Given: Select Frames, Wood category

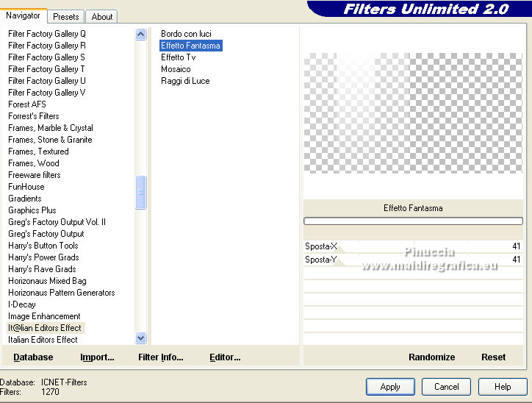Looking at the screenshot, I should [34, 163].
